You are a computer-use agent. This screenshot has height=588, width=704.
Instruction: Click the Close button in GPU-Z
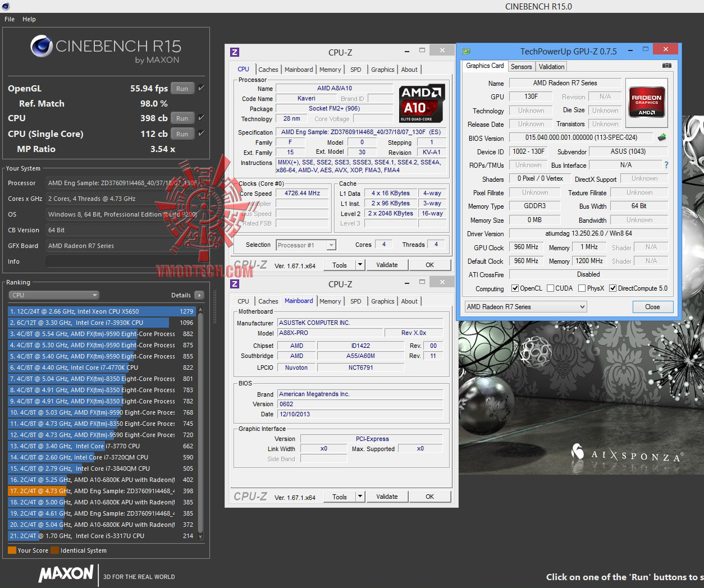point(652,307)
